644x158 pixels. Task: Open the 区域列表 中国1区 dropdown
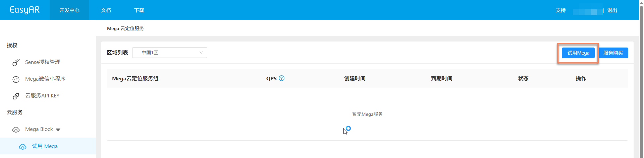[x=170, y=53]
